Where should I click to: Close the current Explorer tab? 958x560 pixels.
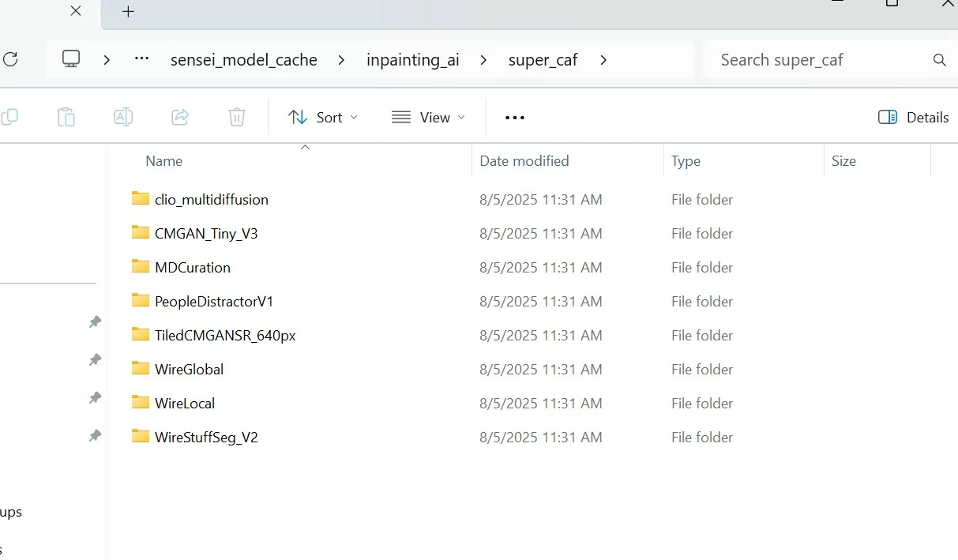click(x=75, y=11)
